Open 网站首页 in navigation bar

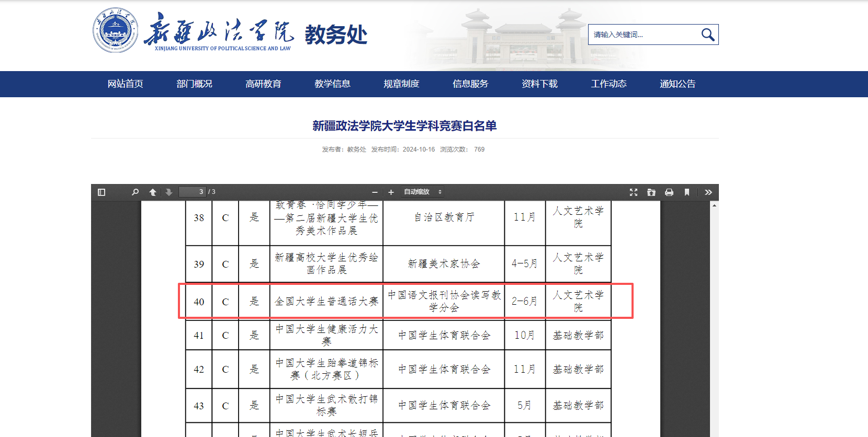pyautogui.click(x=126, y=84)
